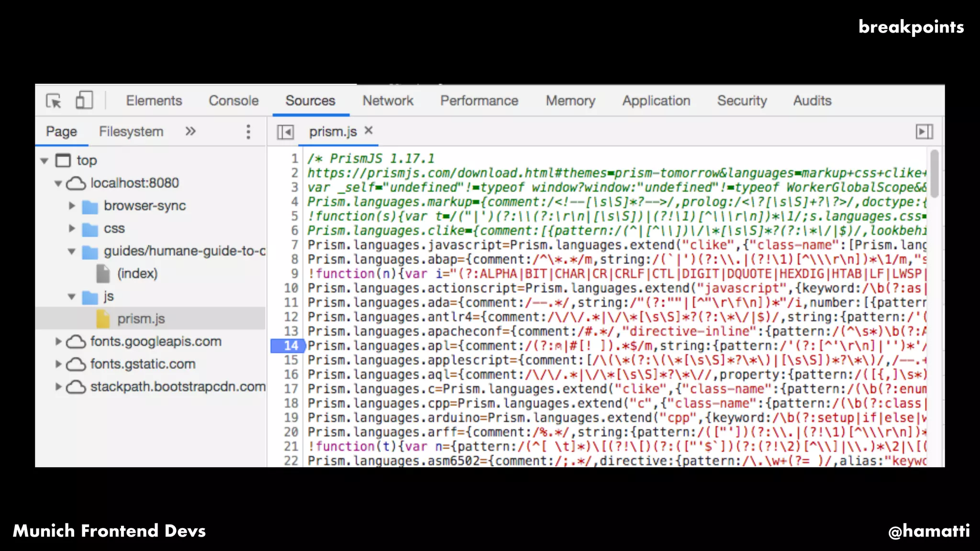Click the css folder icon

pos(89,229)
